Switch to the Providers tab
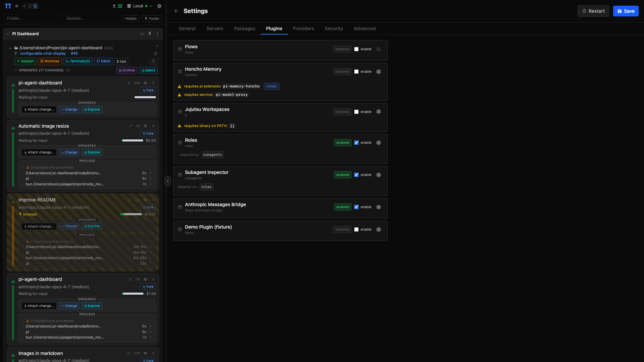The height and width of the screenshot is (362, 644). 303,29
